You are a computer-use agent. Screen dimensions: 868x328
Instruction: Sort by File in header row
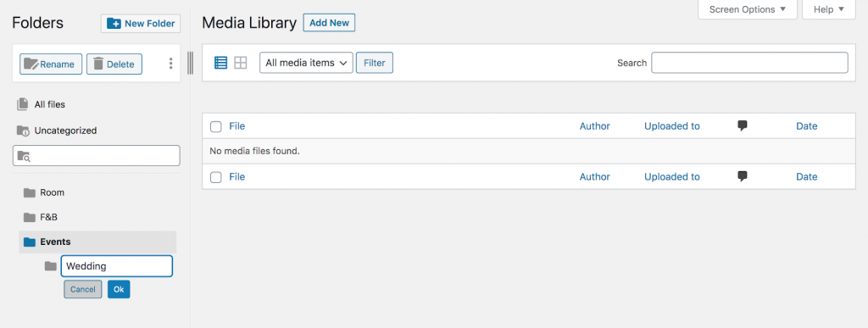(237, 126)
